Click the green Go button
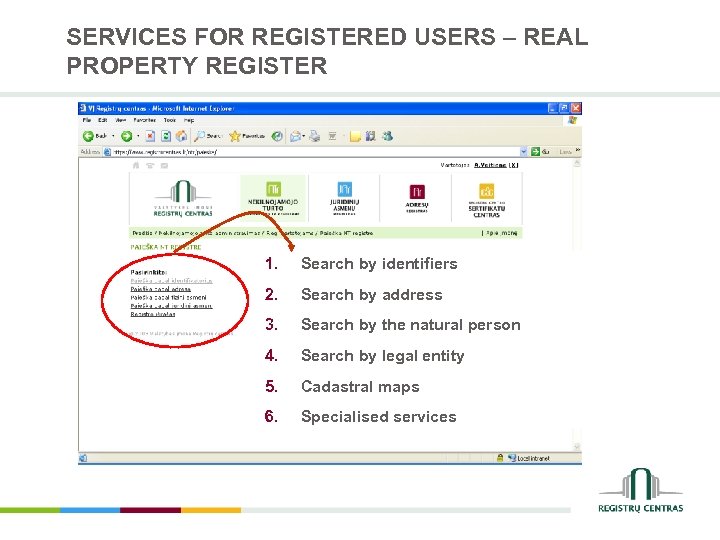Image resolution: width=720 pixels, height=540 pixels. click(x=540, y=152)
